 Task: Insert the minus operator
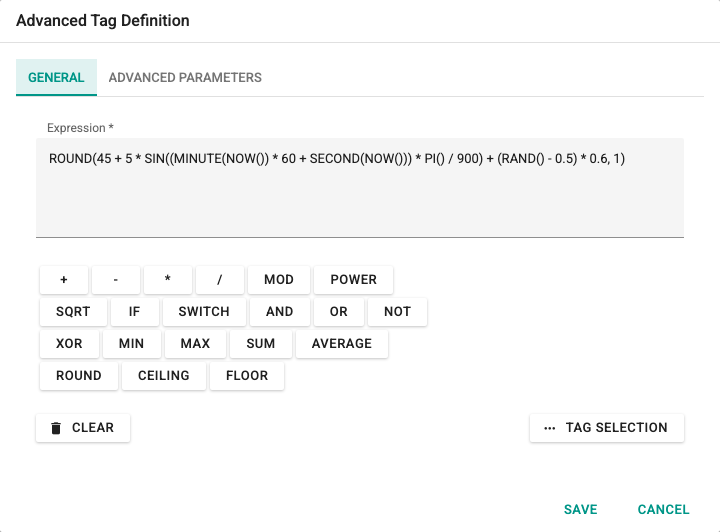pyautogui.click(x=116, y=280)
